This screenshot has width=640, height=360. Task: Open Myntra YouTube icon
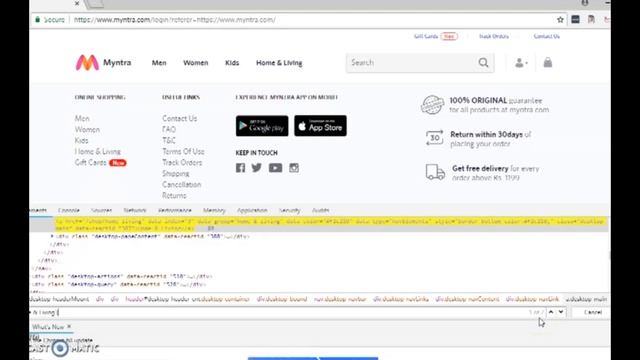tap(276, 168)
